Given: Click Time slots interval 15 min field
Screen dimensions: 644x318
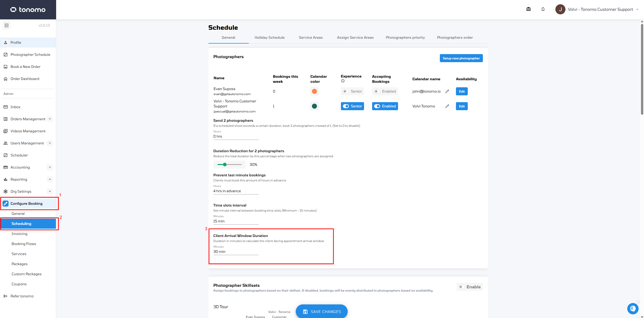Looking at the screenshot, I should [x=236, y=221].
